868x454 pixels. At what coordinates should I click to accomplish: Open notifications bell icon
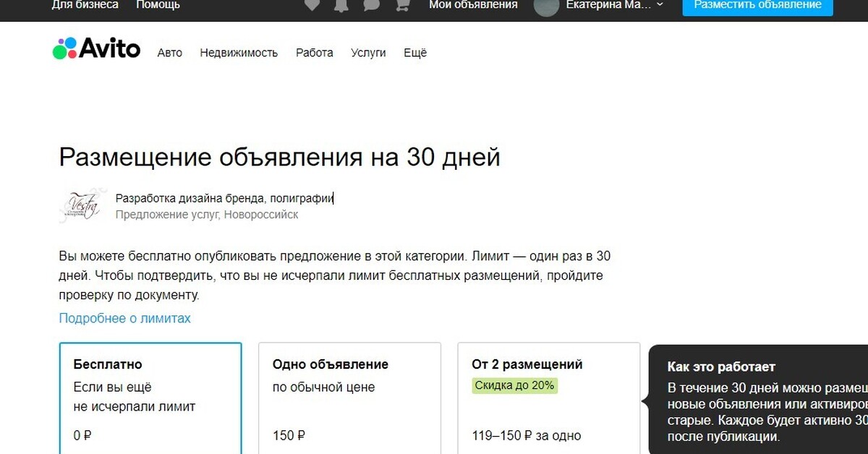[342, 5]
